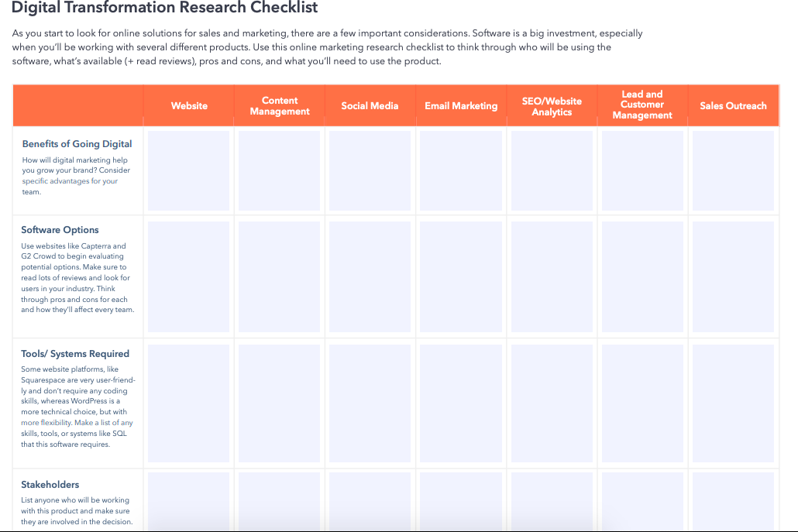The image size is (798, 532).
Task: Select the Website column header
Action: click(189, 105)
